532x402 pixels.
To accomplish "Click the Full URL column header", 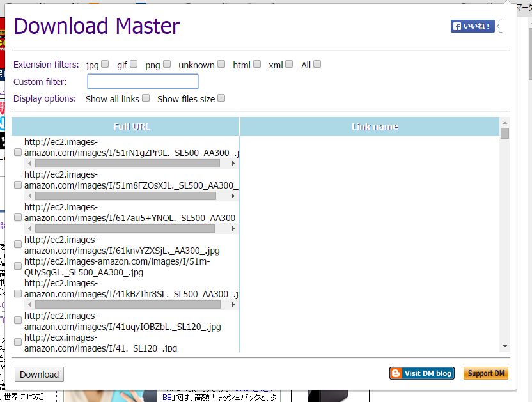I will tap(125, 127).
